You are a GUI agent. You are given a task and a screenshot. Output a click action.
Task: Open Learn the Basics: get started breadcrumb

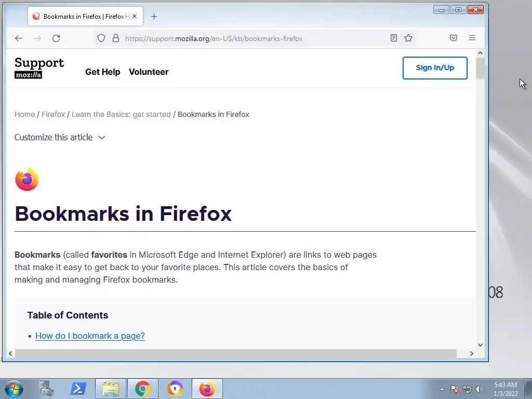(x=121, y=114)
